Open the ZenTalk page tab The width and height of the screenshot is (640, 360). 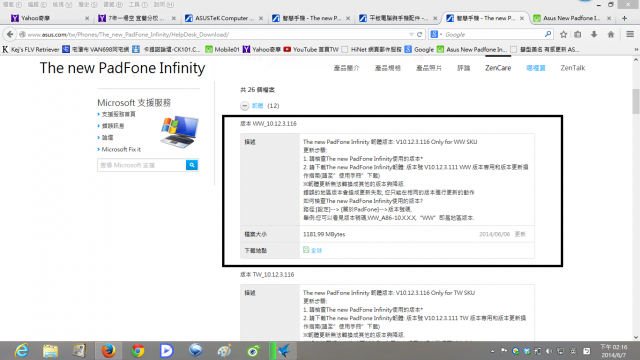pyautogui.click(x=572, y=68)
